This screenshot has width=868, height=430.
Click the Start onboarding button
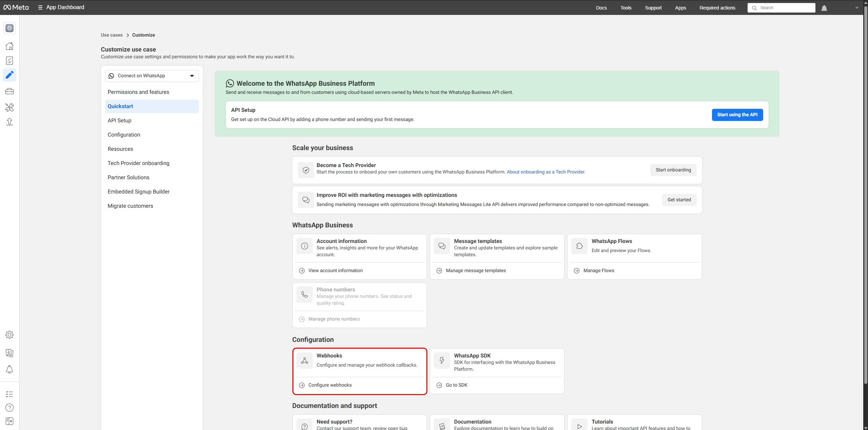[x=673, y=170]
